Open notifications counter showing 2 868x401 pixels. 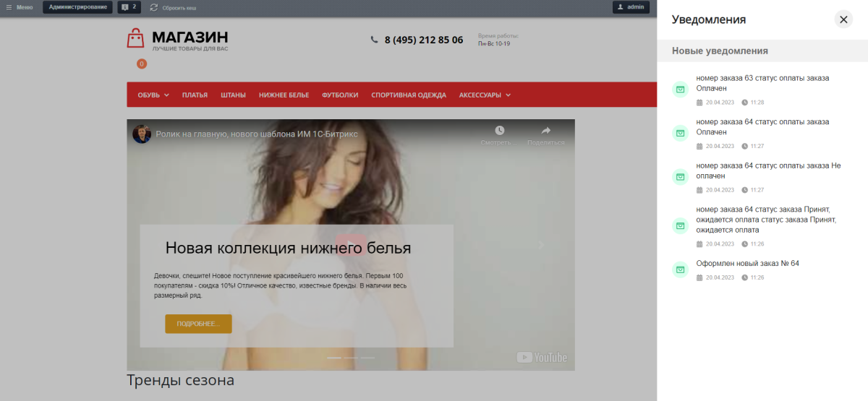[129, 7]
